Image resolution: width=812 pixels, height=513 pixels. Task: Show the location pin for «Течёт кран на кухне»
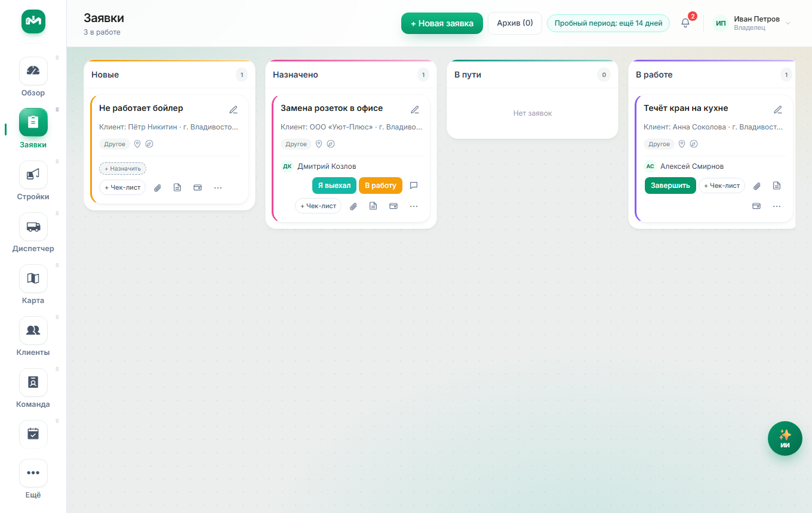682,144
